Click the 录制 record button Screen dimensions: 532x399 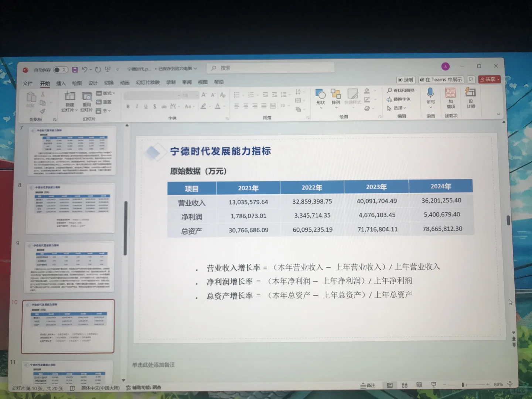coord(406,80)
